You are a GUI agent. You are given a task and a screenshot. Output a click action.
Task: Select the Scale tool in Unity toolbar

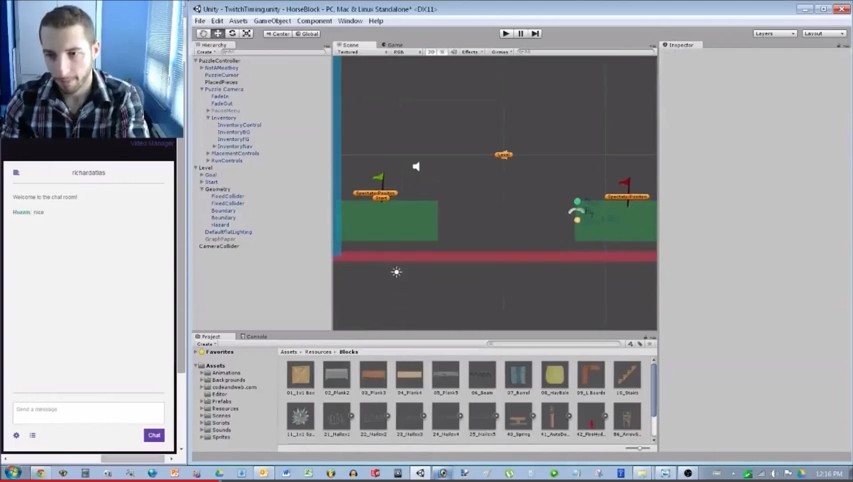coord(246,33)
